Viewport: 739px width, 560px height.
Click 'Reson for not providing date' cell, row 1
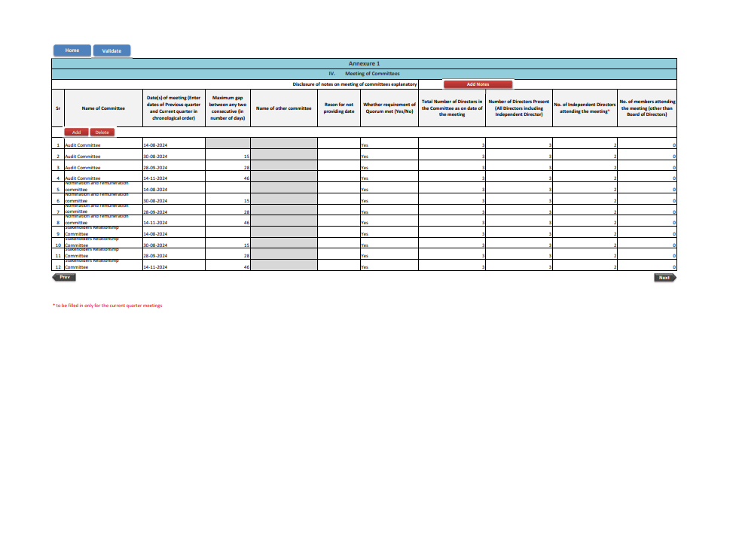339,144
